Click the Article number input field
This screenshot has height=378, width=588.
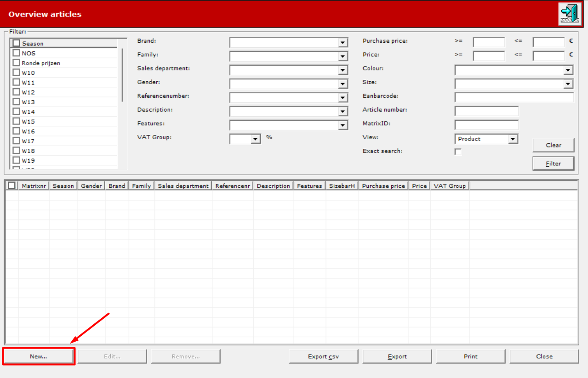[486, 111]
